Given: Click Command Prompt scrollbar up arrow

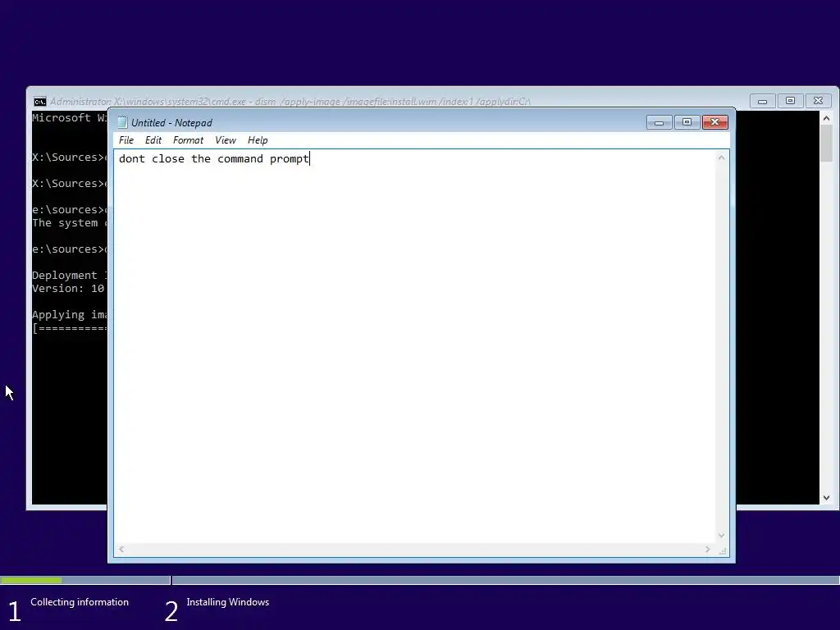Looking at the screenshot, I should coord(826,118).
